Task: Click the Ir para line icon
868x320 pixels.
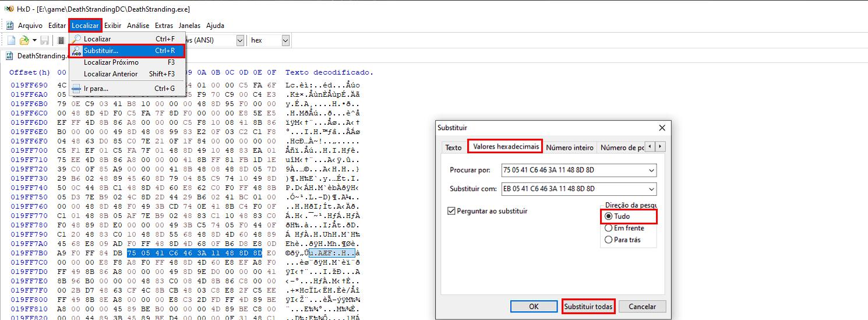Action: click(77, 89)
